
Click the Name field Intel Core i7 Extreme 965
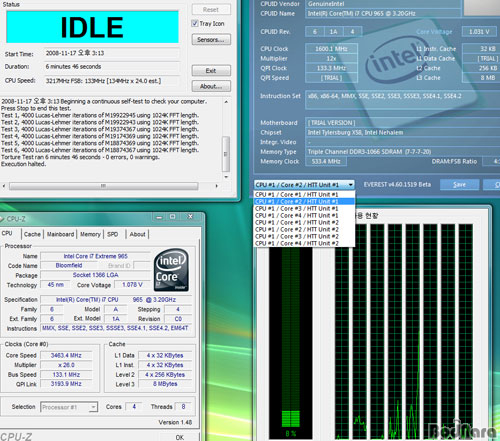click(x=95, y=256)
